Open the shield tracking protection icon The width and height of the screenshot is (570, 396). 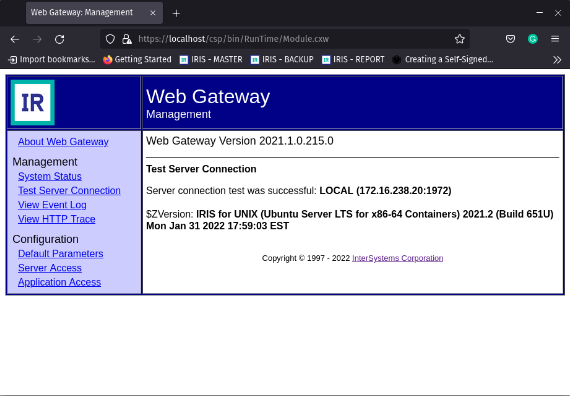(110, 39)
